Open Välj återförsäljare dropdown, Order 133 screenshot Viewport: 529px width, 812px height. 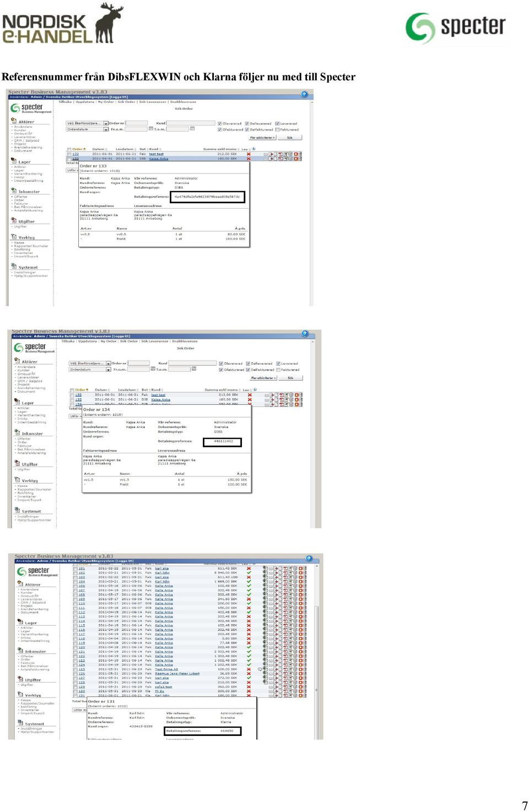[x=87, y=123]
